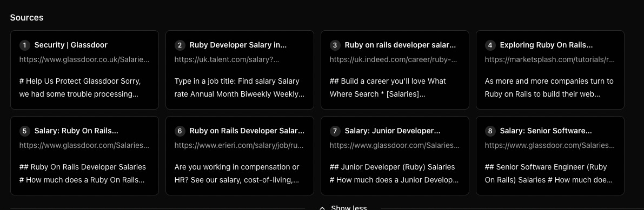Open source 8 Salary: Senior Software

[550, 156]
